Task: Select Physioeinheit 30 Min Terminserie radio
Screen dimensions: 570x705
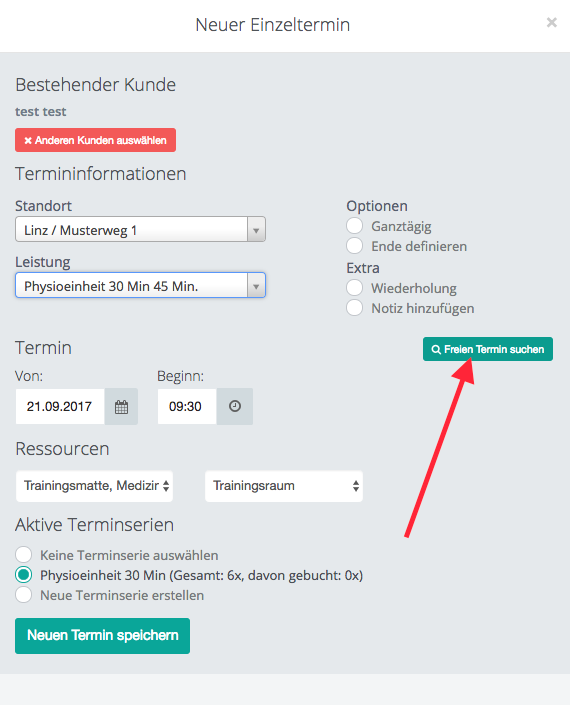Action: click(23, 575)
